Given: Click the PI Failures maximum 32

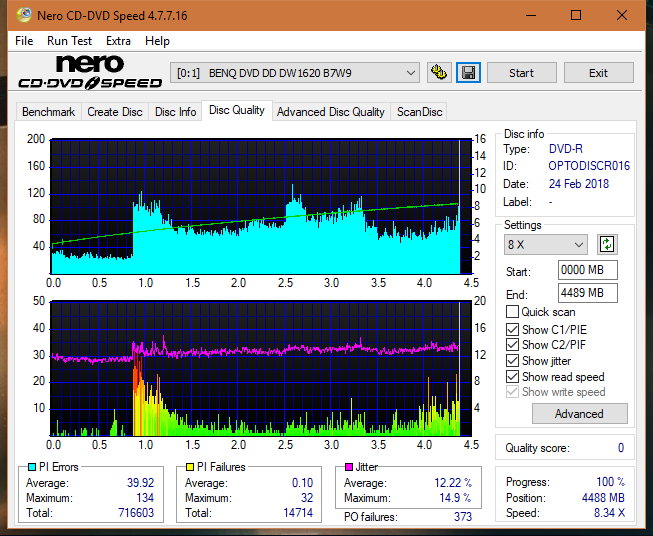Looking at the screenshot, I should pos(307,498).
